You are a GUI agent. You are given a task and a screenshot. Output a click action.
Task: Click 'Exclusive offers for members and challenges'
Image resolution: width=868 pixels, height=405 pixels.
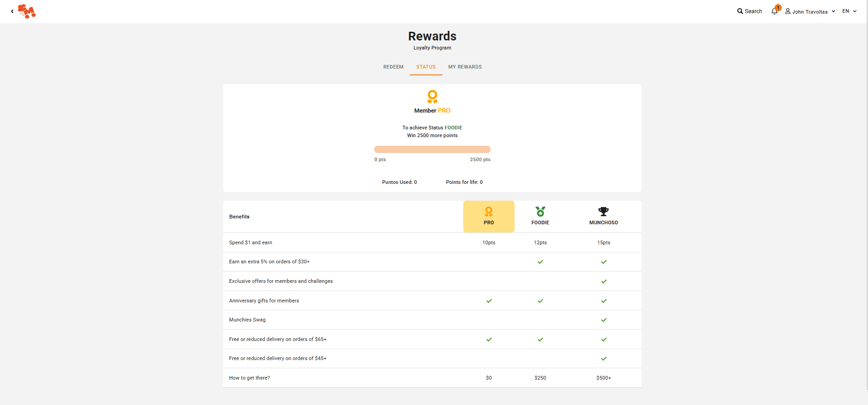point(281,281)
